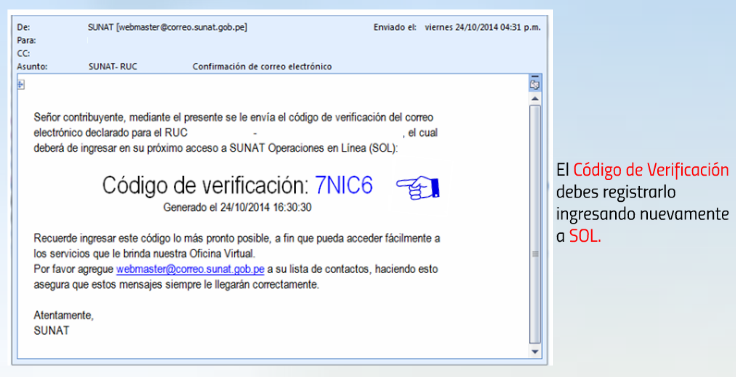736x377 pixels.
Task: Click the Código de verificación: heading
Action: pyautogui.click(x=206, y=185)
